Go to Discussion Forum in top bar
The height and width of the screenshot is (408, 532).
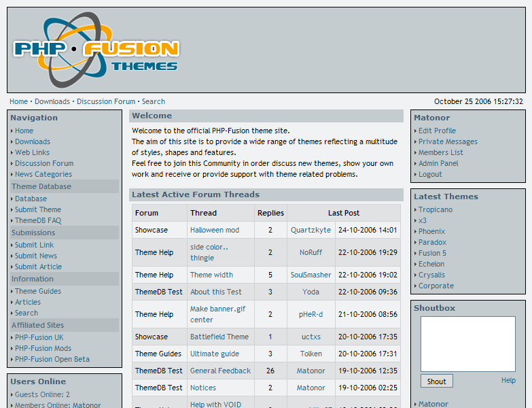pyautogui.click(x=106, y=101)
